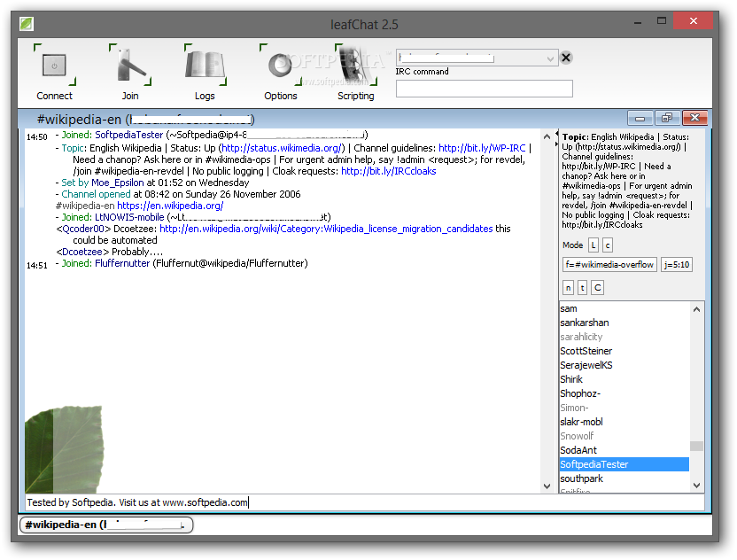Click the Dcoetzee nickname in chat

tap(82, 252)
